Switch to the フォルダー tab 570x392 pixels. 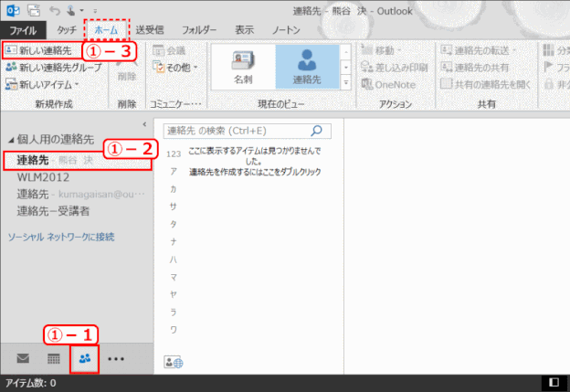click(x=199, y=30)
